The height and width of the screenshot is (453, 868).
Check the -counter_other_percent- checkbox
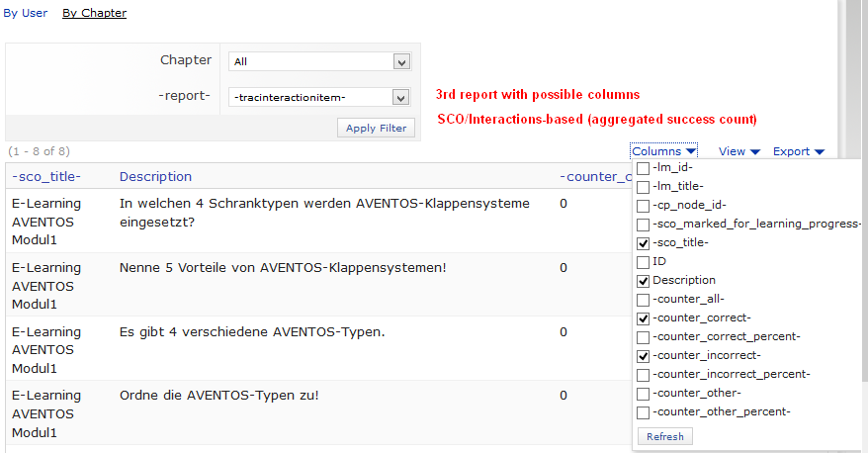644,412
